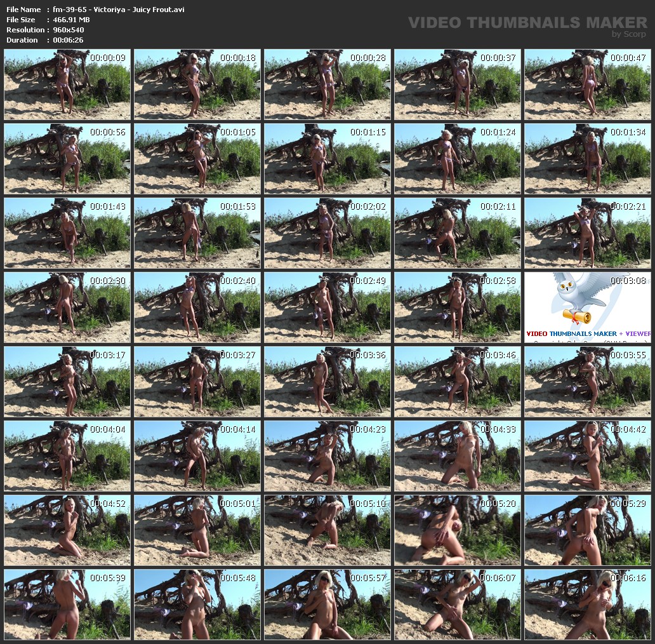The width and height of the screenshot is (655, 644).
Task: Click the 00:04:42 timestamp label
Action: coord(628,429)
